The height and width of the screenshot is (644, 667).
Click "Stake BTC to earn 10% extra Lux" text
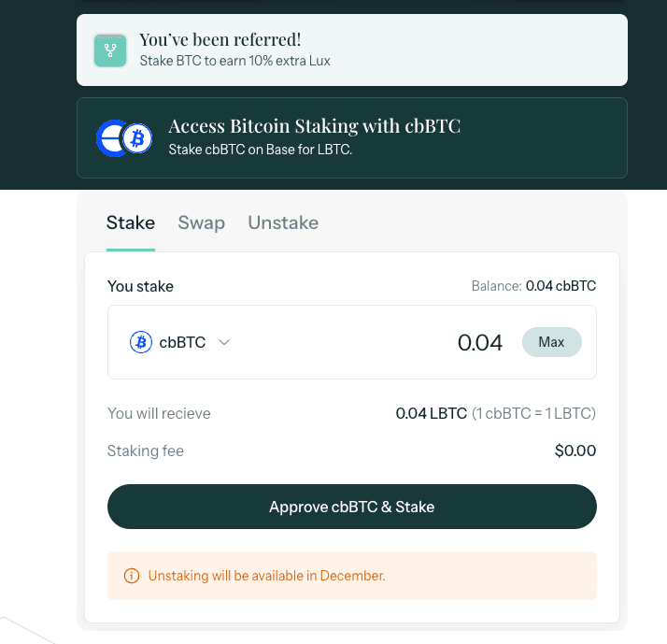[234, 61]
